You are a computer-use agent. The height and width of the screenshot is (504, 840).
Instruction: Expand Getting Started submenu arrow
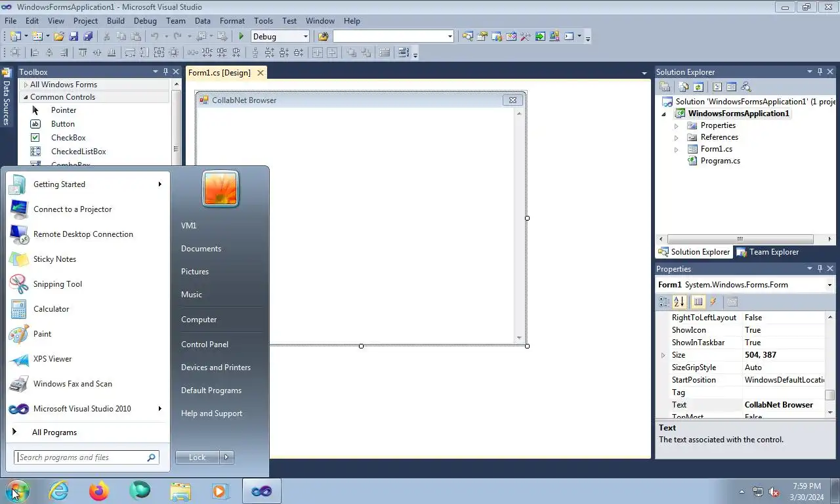[159, 184]
